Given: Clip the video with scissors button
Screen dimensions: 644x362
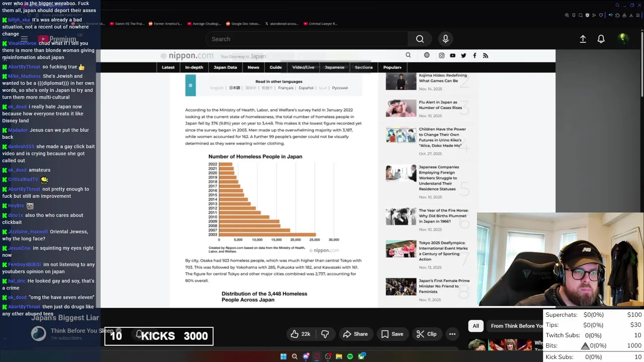Looking at the screenshot, I should point(427,334).
